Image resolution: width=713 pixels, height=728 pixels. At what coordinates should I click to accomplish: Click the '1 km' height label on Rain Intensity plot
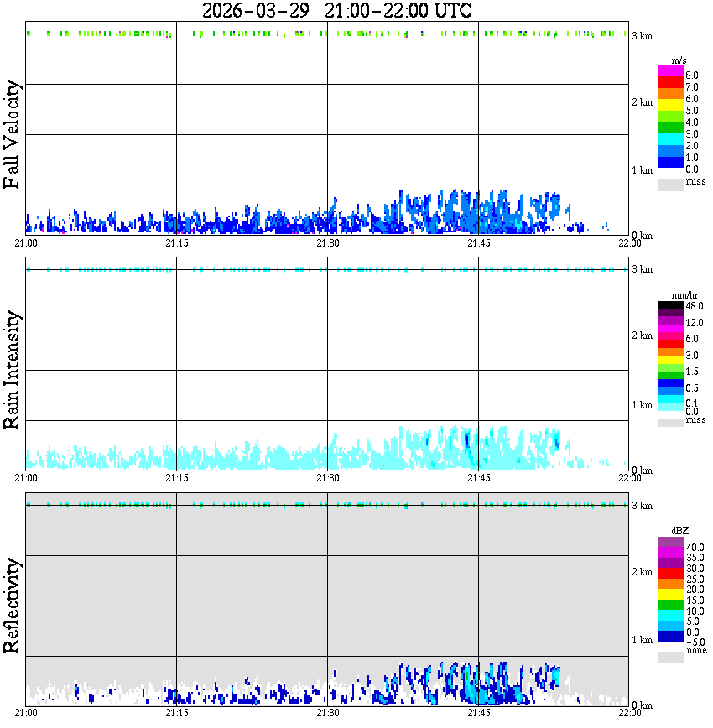pyautogui.click(x=642, y=405)
